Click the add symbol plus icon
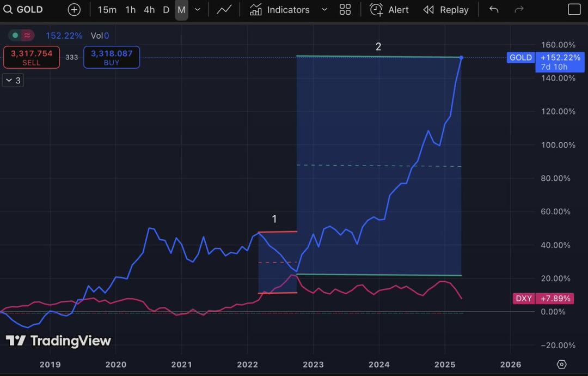Screen dimensions: 588x376 (74, 10)
